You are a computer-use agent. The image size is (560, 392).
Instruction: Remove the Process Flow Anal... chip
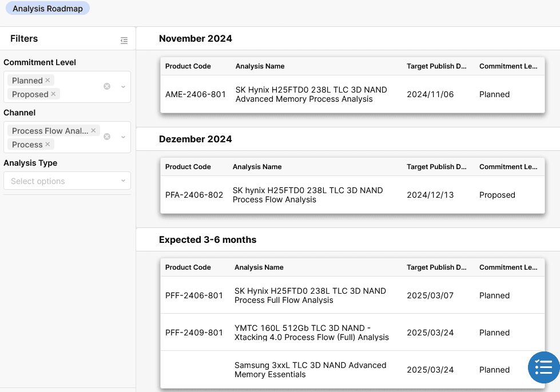pyautogui.click(x=93, y=131)
